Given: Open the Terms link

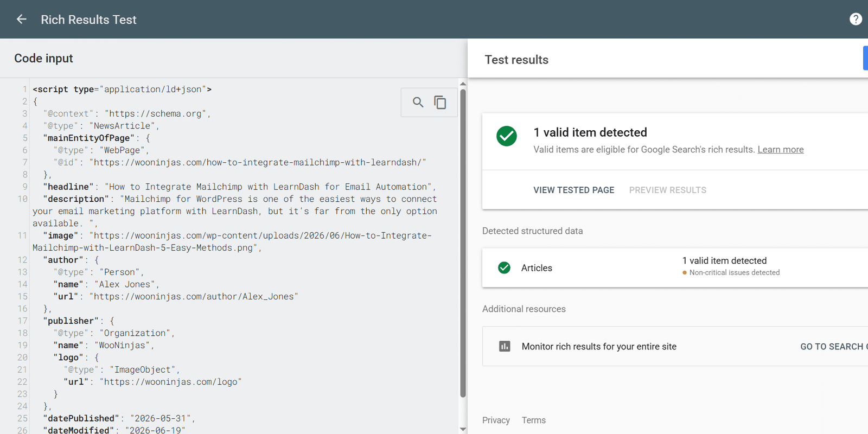Looking at the screenshot, I should 534,420.
